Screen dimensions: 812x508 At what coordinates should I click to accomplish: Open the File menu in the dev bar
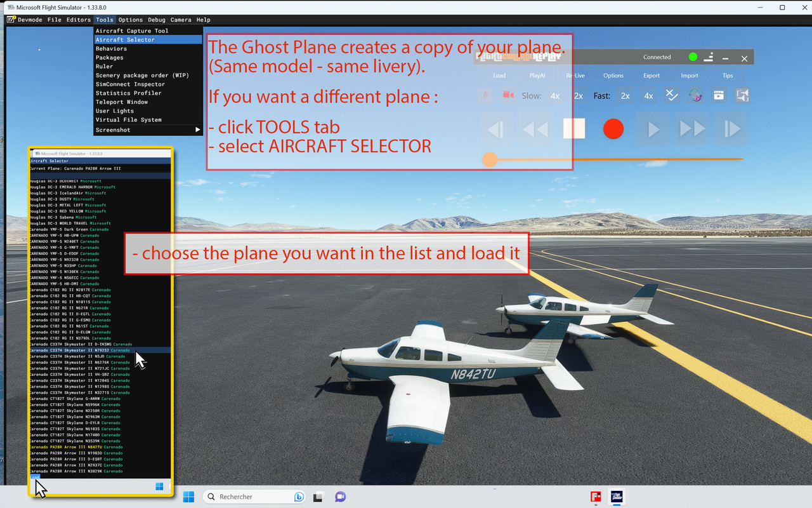click(55, 20)
